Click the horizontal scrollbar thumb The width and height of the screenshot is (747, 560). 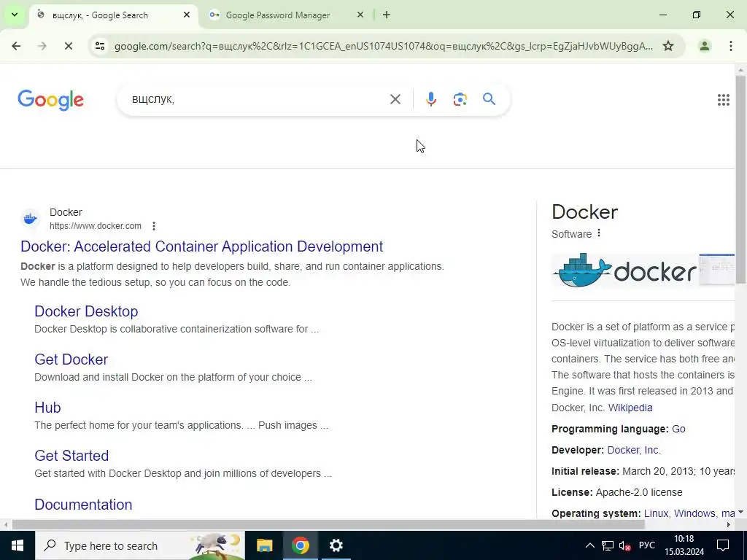click(328, 524)
